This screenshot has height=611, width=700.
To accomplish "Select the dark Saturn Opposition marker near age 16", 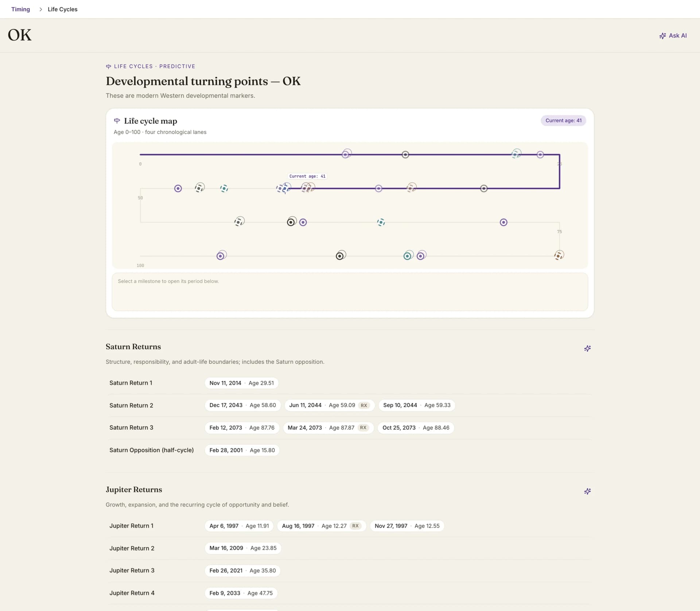I will point(405,155).
